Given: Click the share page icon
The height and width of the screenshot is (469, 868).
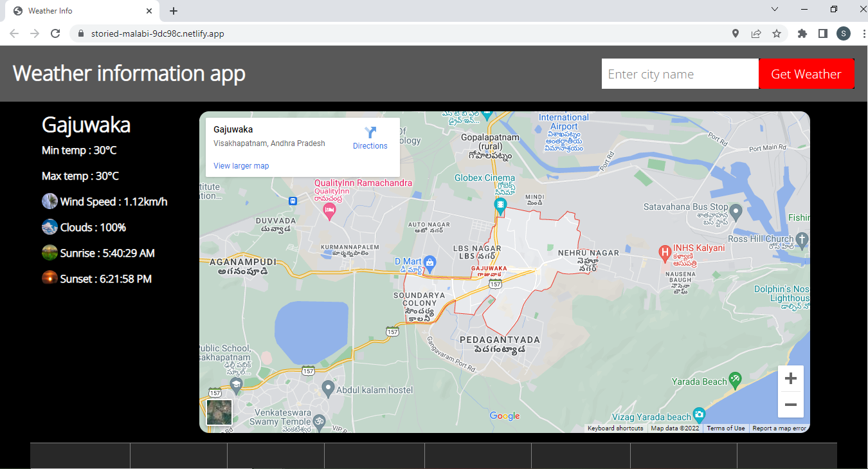Looking at the screenshot, I should 756,33.
